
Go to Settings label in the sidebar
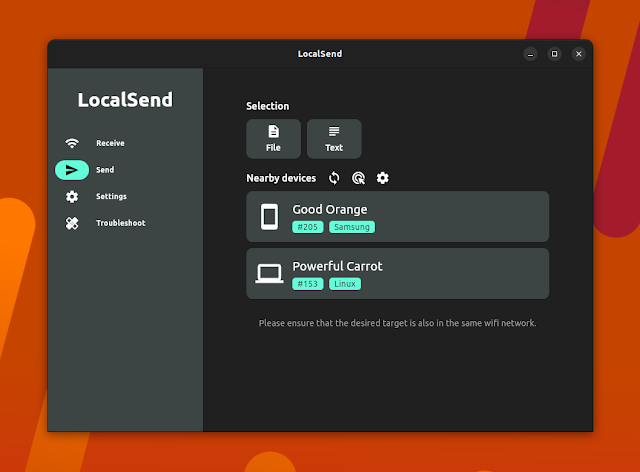pos(111,197)
